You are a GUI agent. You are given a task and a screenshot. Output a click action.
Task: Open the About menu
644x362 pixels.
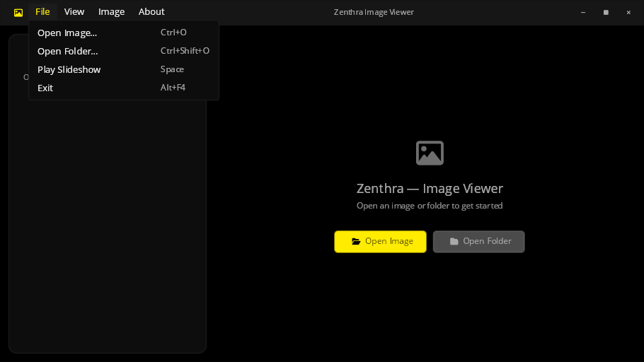pyautogui.click(x=151, y=12)
